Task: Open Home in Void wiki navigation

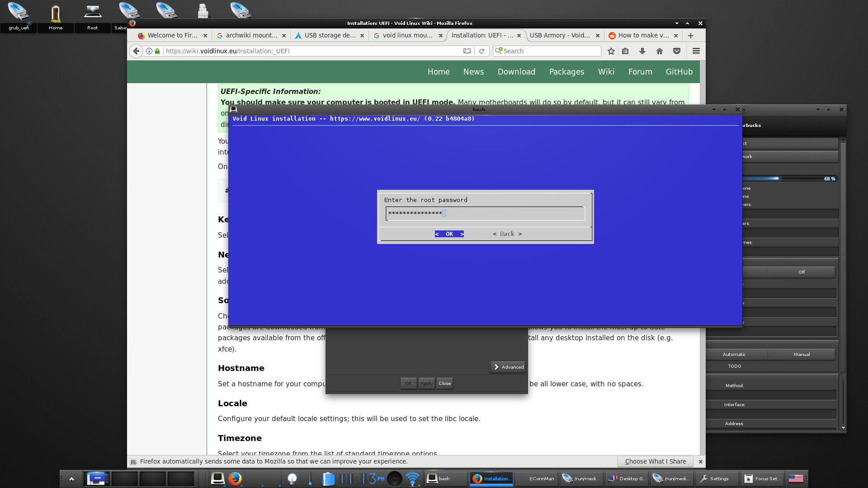Action: coord(439,72)
